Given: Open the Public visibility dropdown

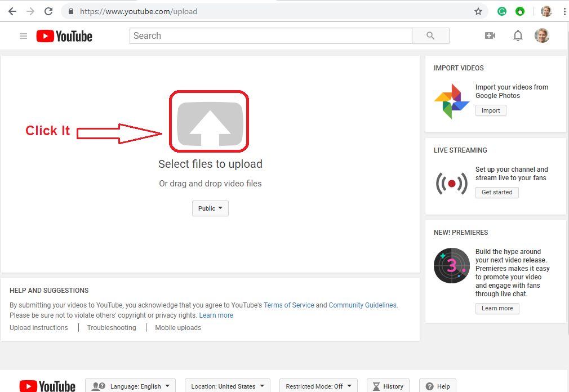Looking at the screenshot, I should (x=210, y=208).
